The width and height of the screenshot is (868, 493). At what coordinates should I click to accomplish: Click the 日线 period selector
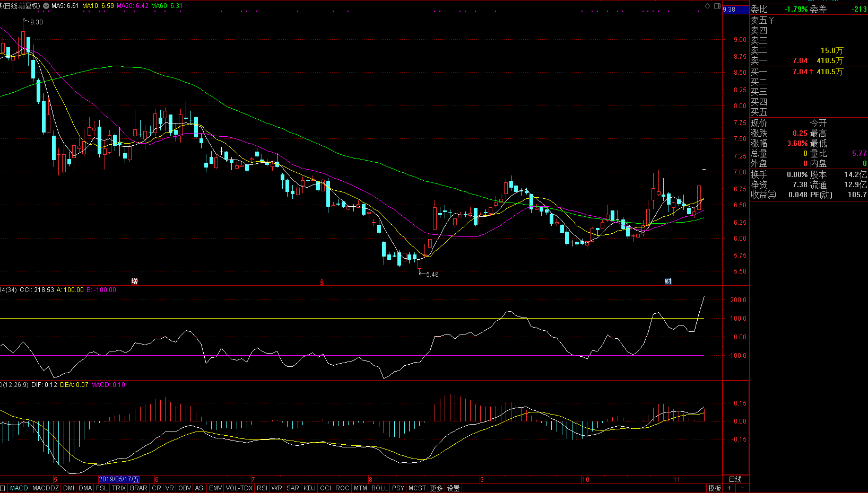(x=735, y=479)
